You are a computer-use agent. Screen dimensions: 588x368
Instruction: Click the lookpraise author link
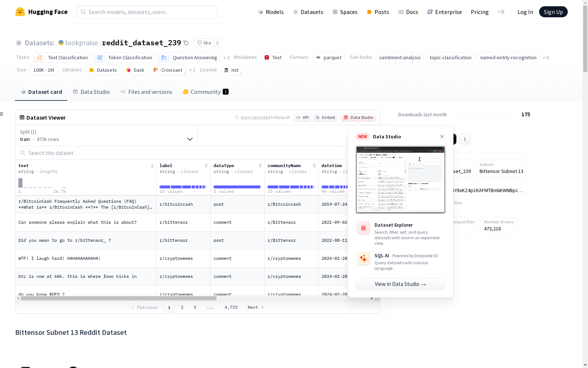tap(82, 43)
